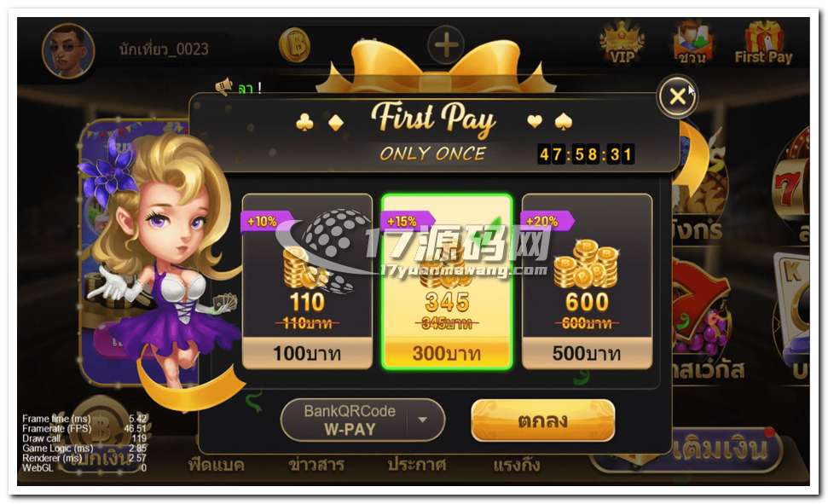The height and width of the screenshot is (504, 828).
Task: Close the First Pay popup
Action: (678, 96)
